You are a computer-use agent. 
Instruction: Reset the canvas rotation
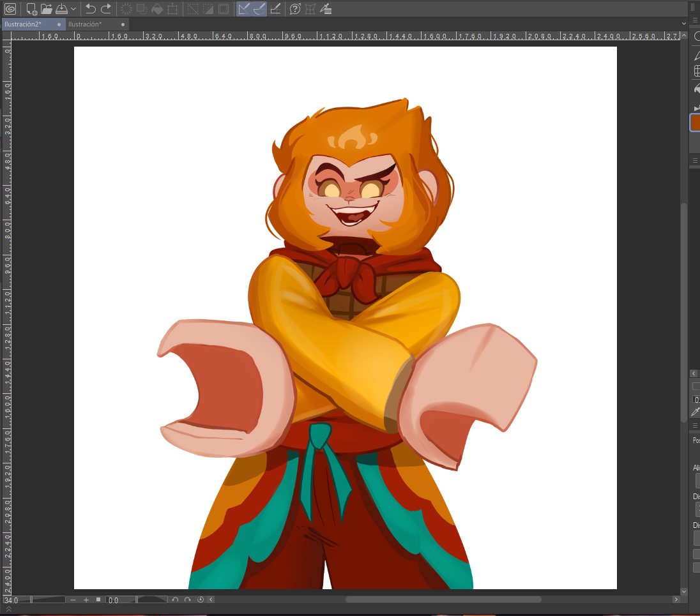pyautogui.click(x=201, y=600)
